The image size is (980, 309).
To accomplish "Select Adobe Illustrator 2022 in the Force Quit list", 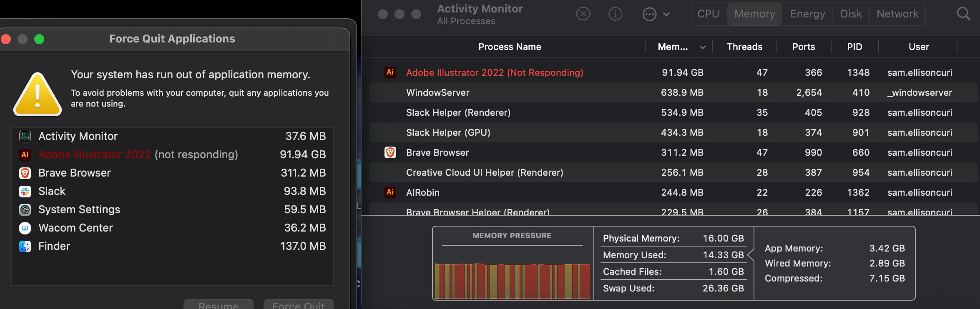I will point(172,154).
